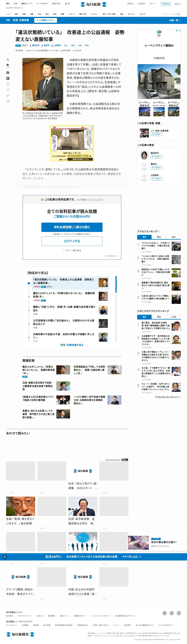Click info icon on tobacco culture ad
Image resolution: width=187 pixels, height=644 pixels.
(93, 126)
